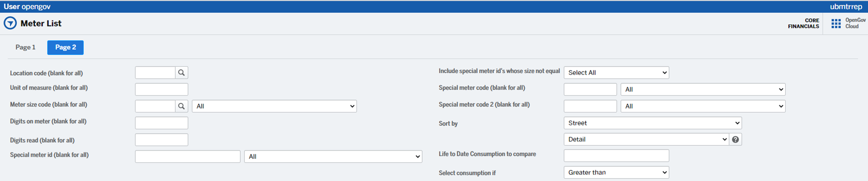This screenshot has width=868, height=181.
Task: Focus the Life to Date Consumption field
Action: point(616,156)
